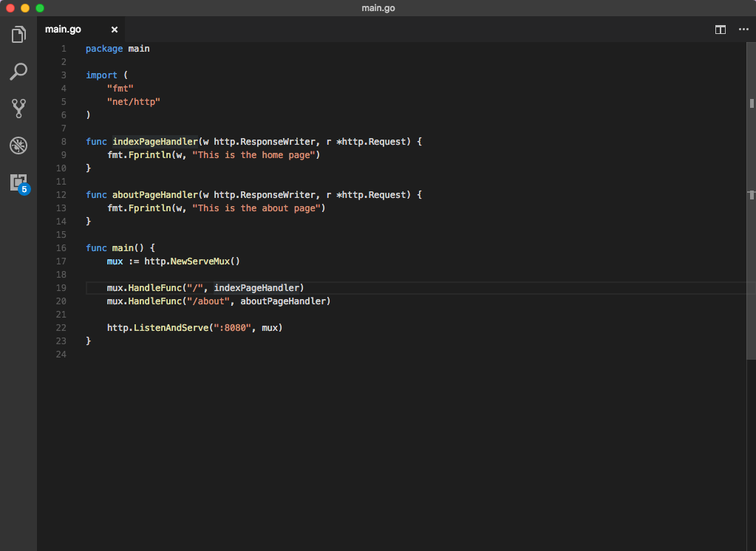Open the Search panel
The width and height of the screenshot is (756, 551).
click(18, 71)
